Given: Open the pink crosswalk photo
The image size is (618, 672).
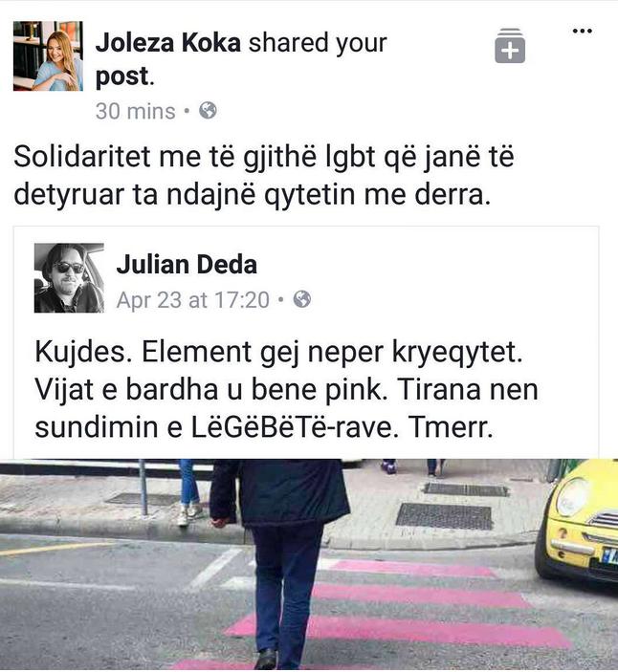Looking at the screenshot, I should pyautogui.click(x=309, y=565).
